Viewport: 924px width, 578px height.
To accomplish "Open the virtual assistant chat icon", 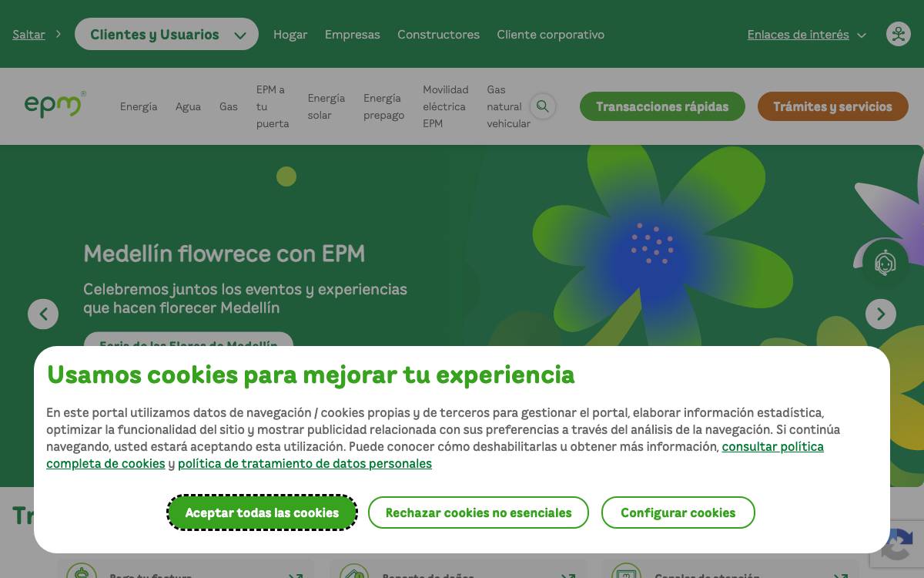I will pos(885,263).
